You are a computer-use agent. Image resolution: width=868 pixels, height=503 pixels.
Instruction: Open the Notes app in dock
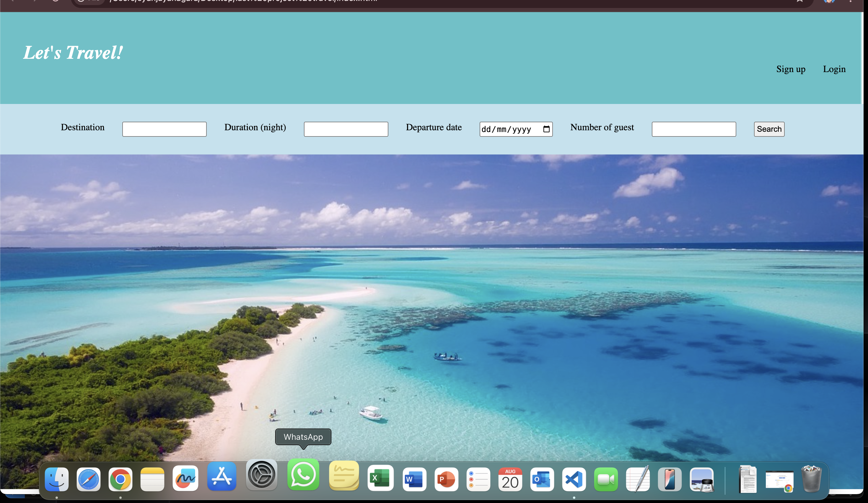(x=152, y=479)
